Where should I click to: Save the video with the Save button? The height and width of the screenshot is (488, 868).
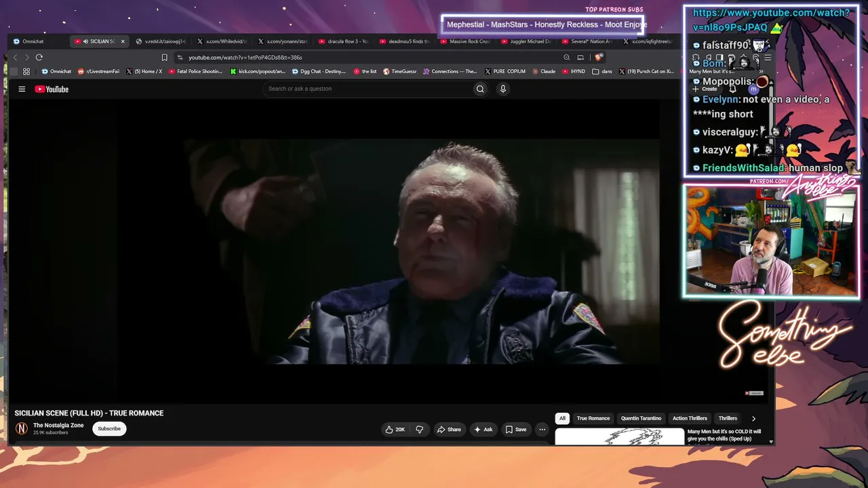pyautogui.click(x=516, y=429)
